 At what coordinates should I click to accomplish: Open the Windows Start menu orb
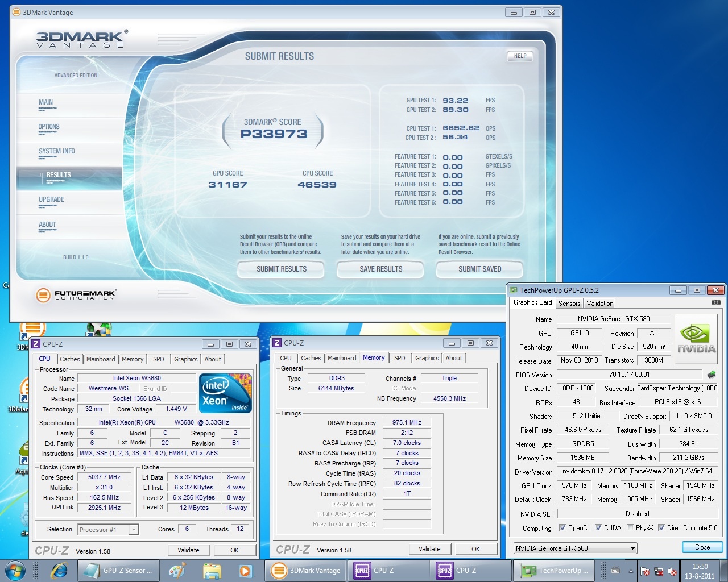[15, 571]
